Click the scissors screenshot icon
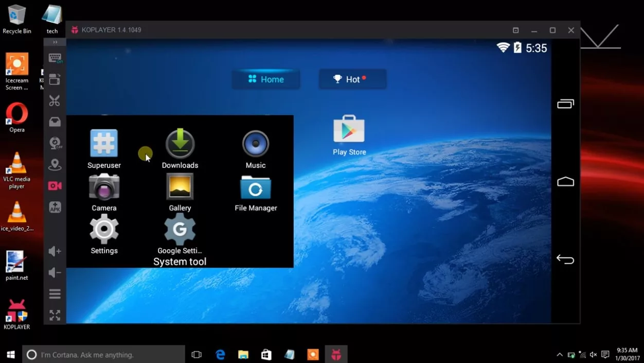 point(55,100)
